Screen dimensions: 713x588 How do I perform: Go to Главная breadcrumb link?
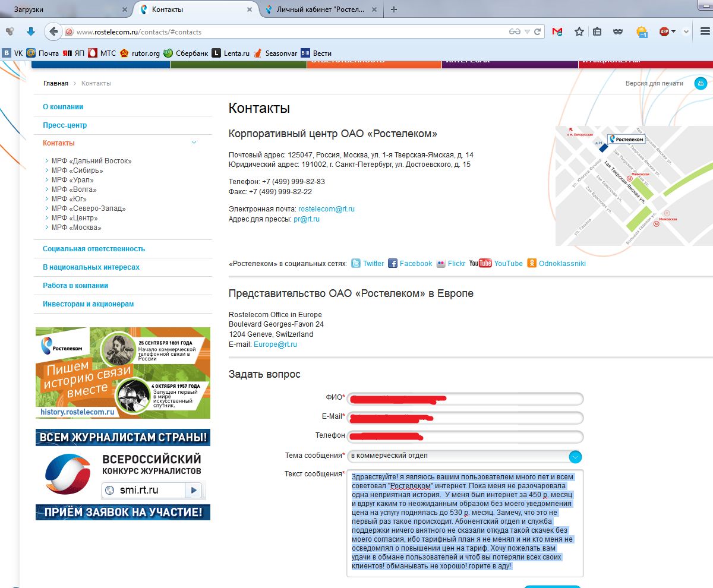point(55,83)
